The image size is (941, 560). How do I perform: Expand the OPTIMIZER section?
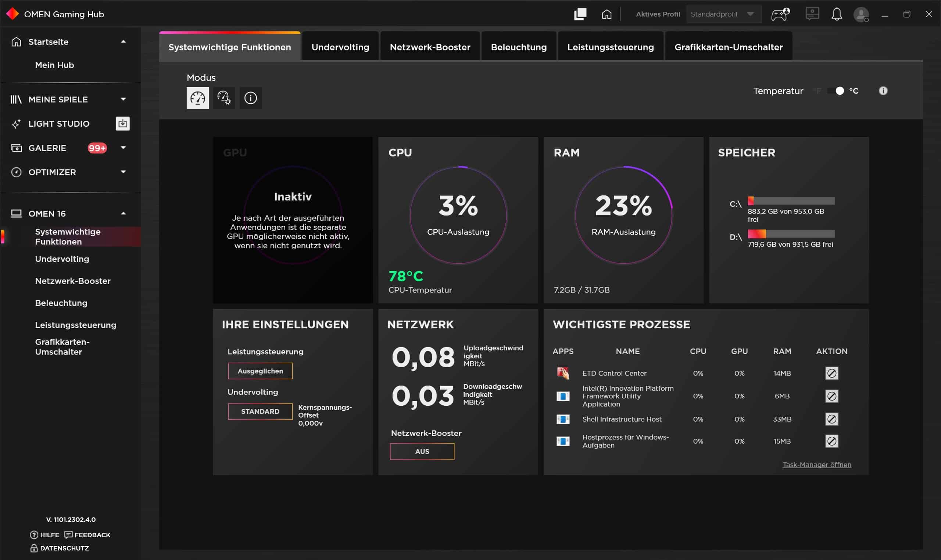[x=123, y=172]
